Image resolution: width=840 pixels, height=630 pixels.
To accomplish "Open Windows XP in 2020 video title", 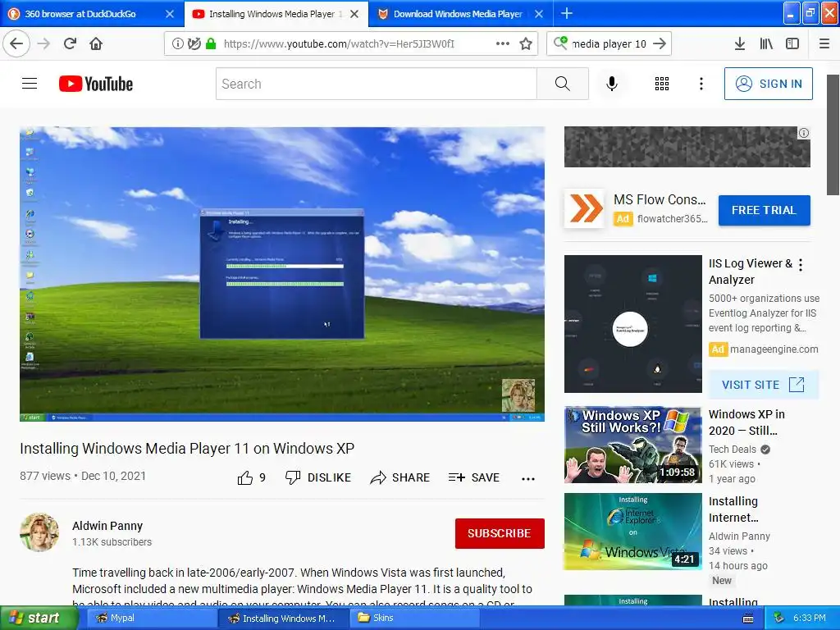I will 746,422.
